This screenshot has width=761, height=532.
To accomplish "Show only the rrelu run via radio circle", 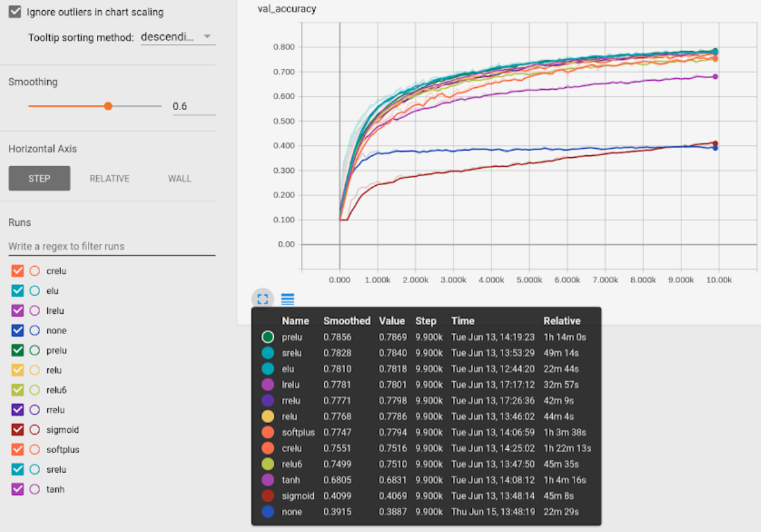I will 34,410.
